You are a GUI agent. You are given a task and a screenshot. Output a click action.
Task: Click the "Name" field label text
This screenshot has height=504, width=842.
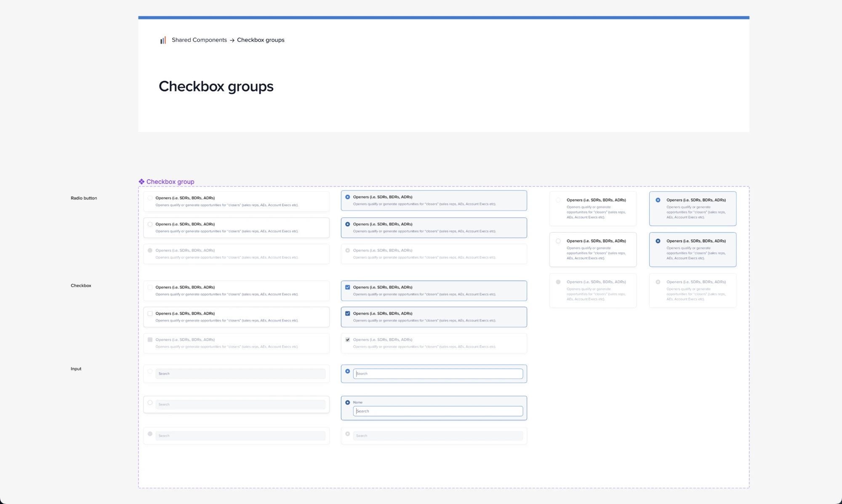358,403
